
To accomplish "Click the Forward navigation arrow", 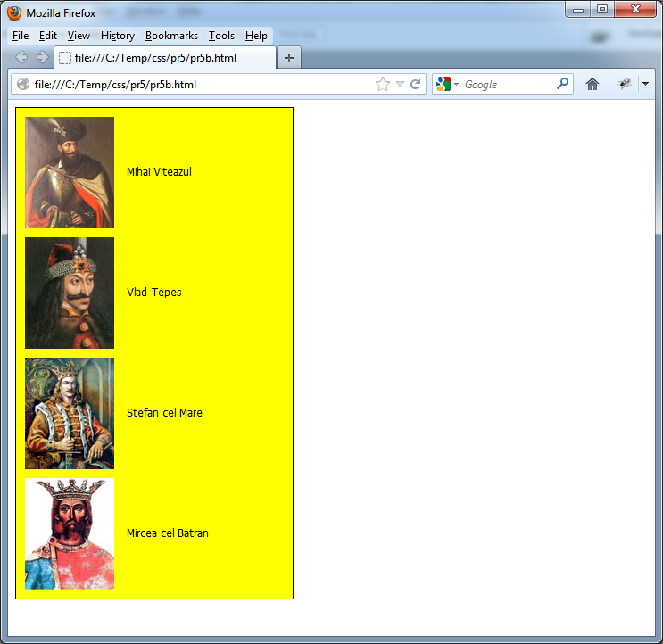I will coord(42,57).
